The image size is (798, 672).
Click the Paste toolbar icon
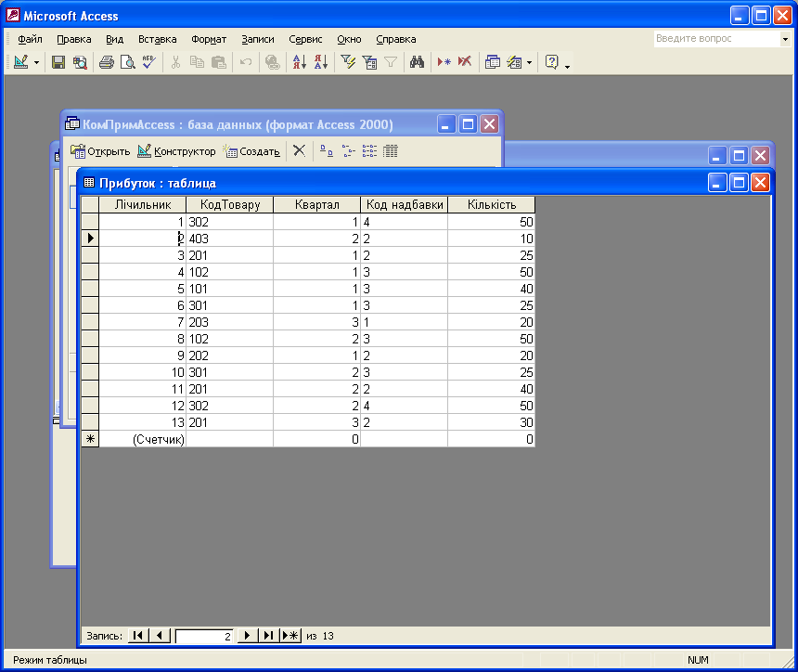pos(218,62)
